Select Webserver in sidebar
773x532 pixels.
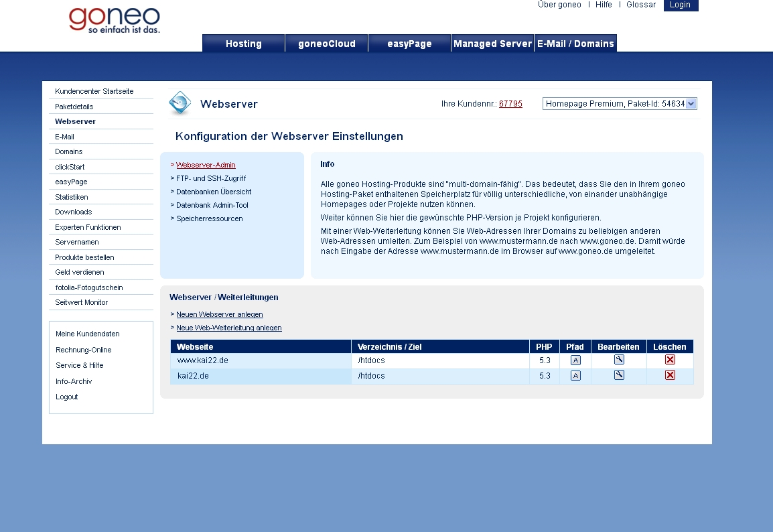click(75, 121)
